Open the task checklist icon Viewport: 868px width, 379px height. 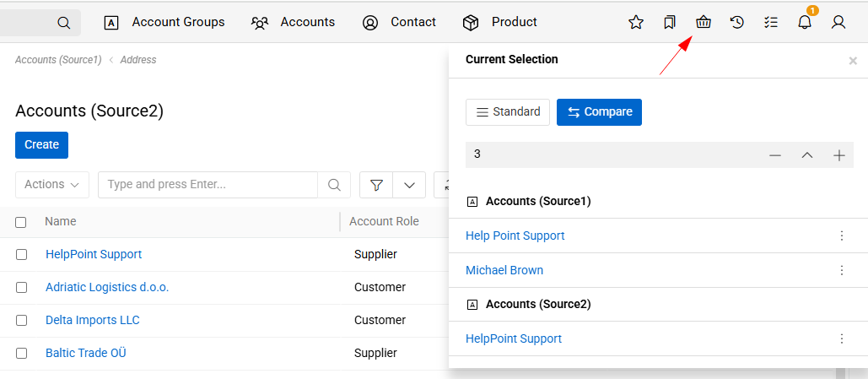pyautogui.click(x=771, y=23)
